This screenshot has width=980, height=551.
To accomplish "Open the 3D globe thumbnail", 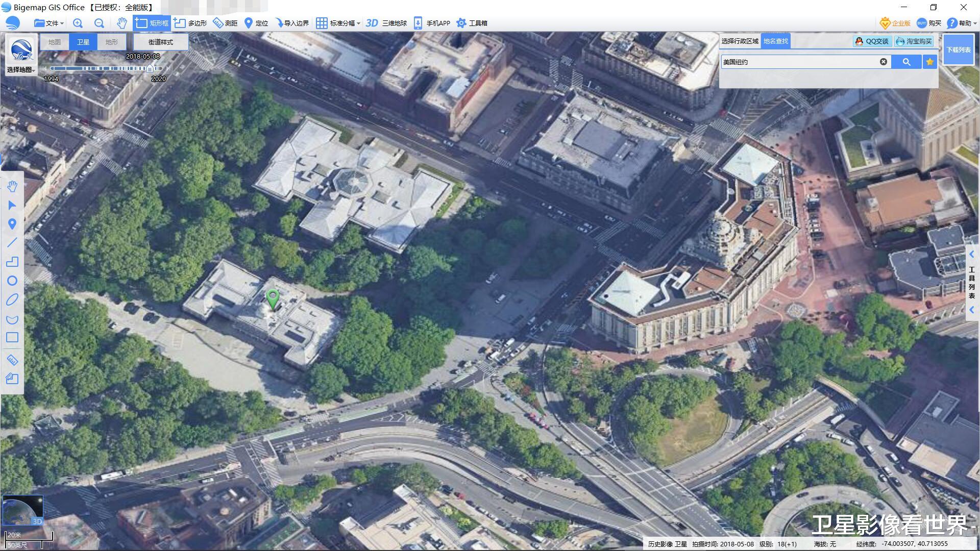I will click(23, 510).
